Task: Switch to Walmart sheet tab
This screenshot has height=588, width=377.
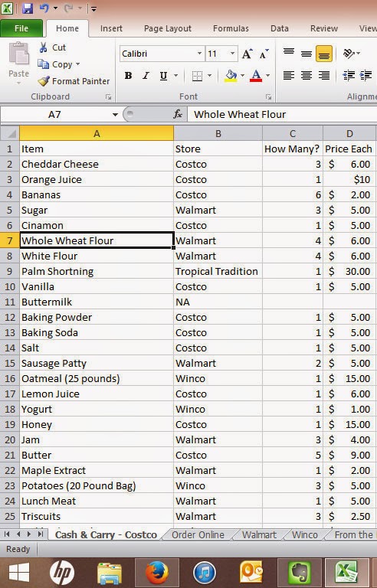Action: 259,534
